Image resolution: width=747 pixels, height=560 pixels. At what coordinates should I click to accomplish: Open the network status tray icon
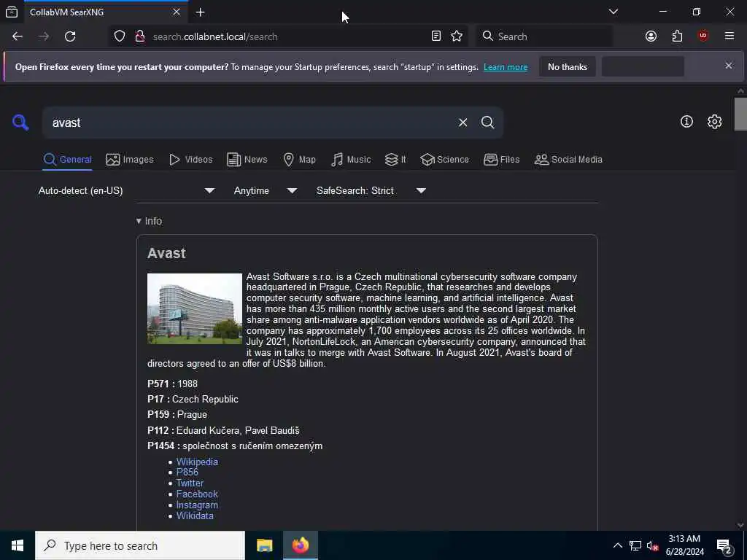(x=635, y=545)
